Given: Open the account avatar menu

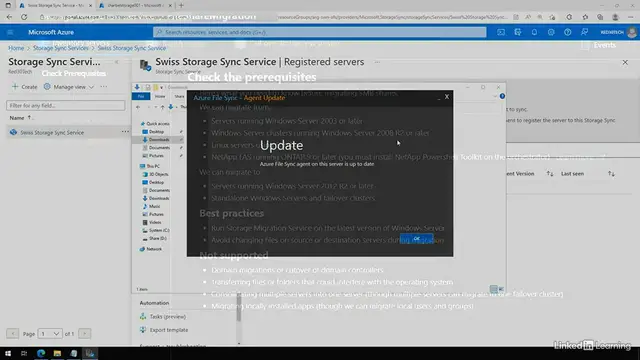Looking at the screenshot, I should coord(632,32).
